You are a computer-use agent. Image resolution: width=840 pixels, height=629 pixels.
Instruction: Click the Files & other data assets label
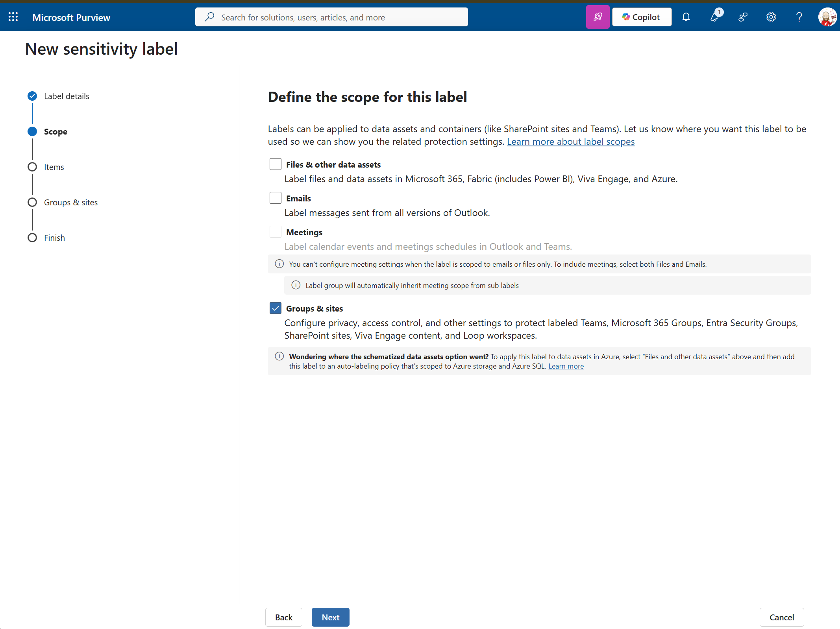(x=333, y=164)
